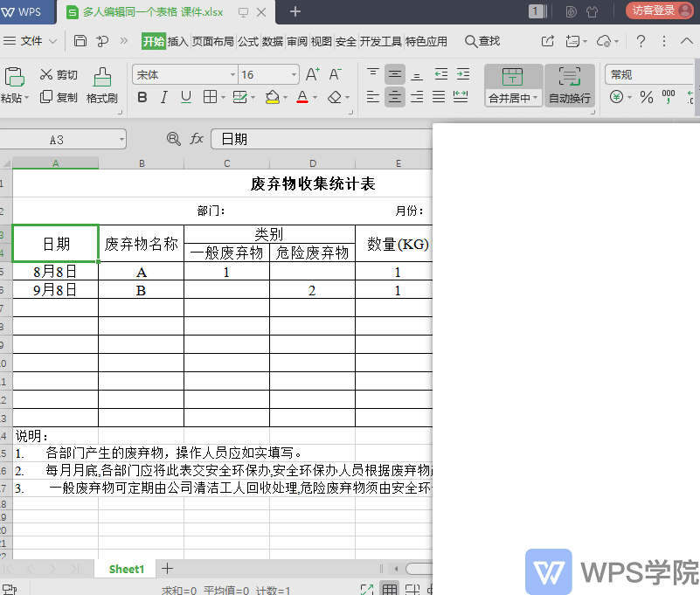Switch to the 插入 ribbon tab

[x=177, y=42]
